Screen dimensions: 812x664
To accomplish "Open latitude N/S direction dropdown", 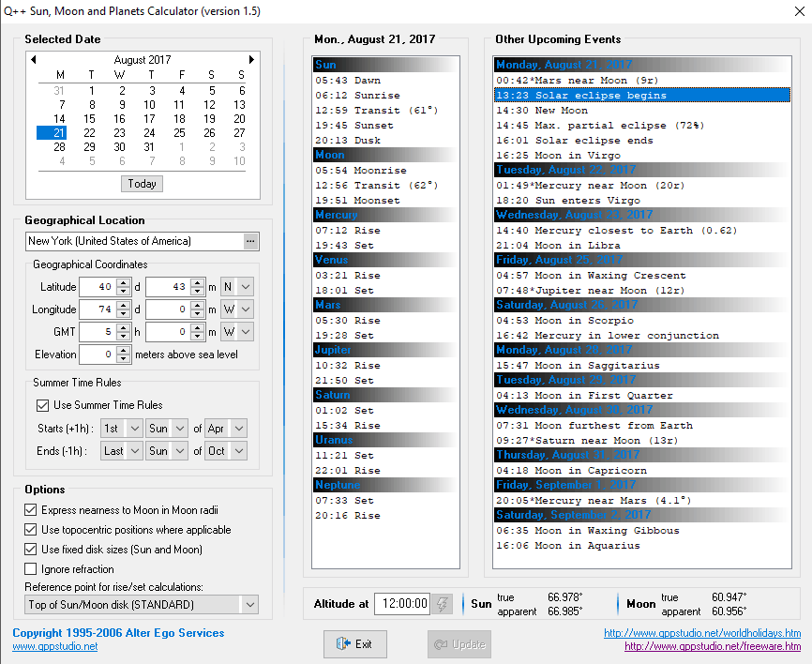I will click(246, 287).
